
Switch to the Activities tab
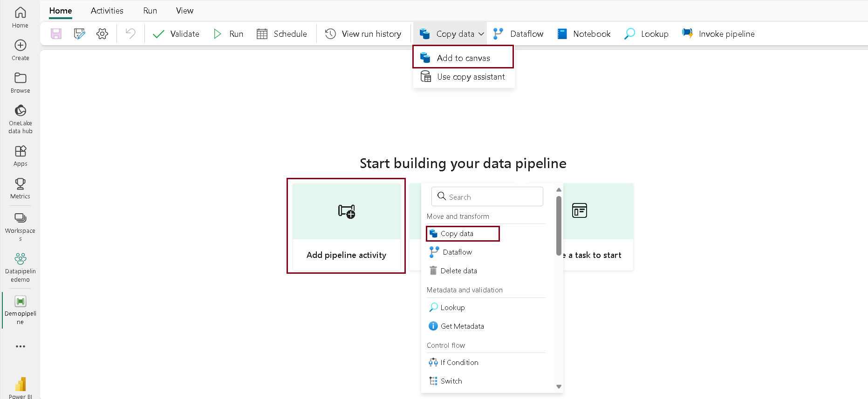click(x=107, y=10)
